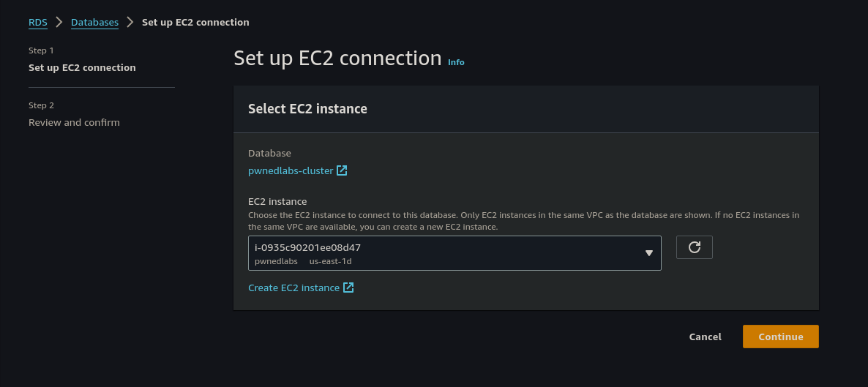Click the pwnedlabs us-east-1d subtext in selector
Screen dimensions: 868x387
(x=308, y=261)
